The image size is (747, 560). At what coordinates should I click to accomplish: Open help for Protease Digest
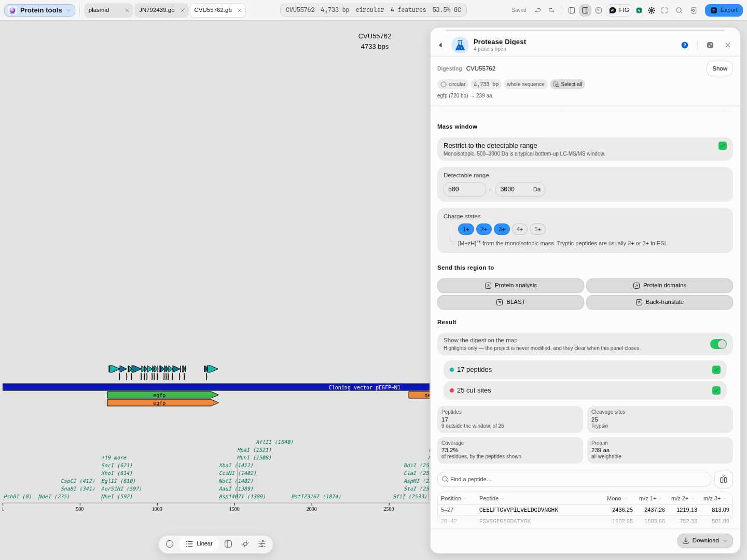[x=685, y=45]
